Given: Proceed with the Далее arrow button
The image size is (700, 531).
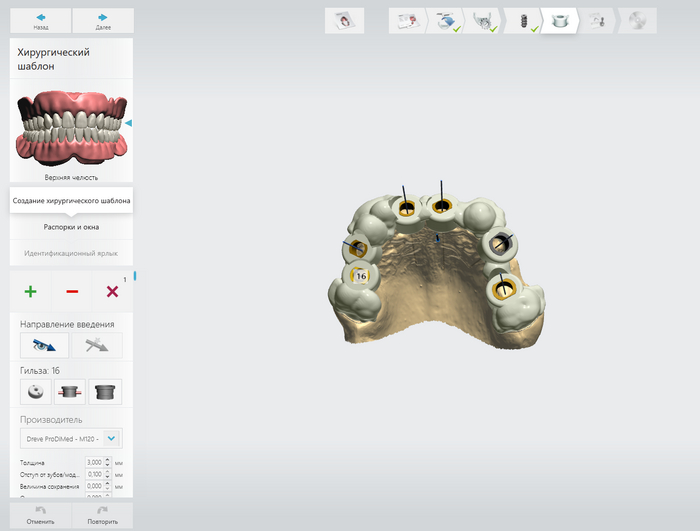Looking at the screenshot, I should tap(103, 21).
